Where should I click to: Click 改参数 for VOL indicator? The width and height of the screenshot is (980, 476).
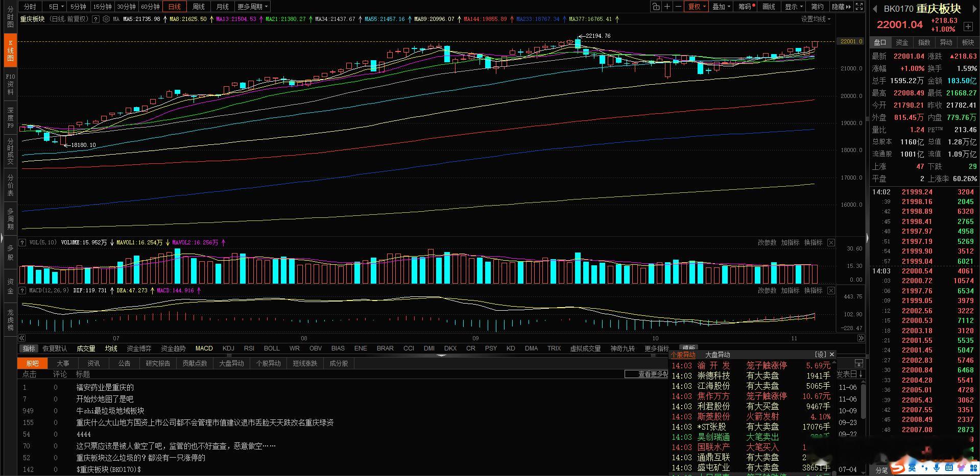pyautogui.click(x=767, y=243)
